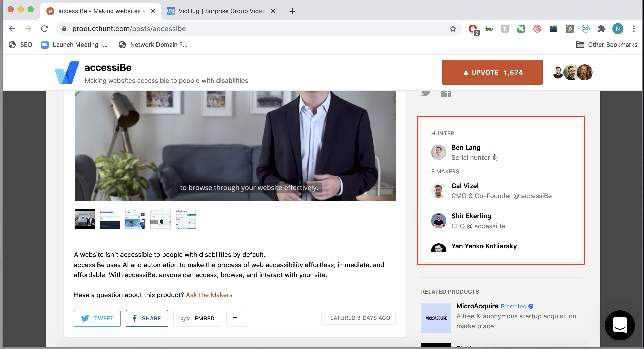Click the add to collection icon
This screenshot has width=644, height=349.
(236, 318)
